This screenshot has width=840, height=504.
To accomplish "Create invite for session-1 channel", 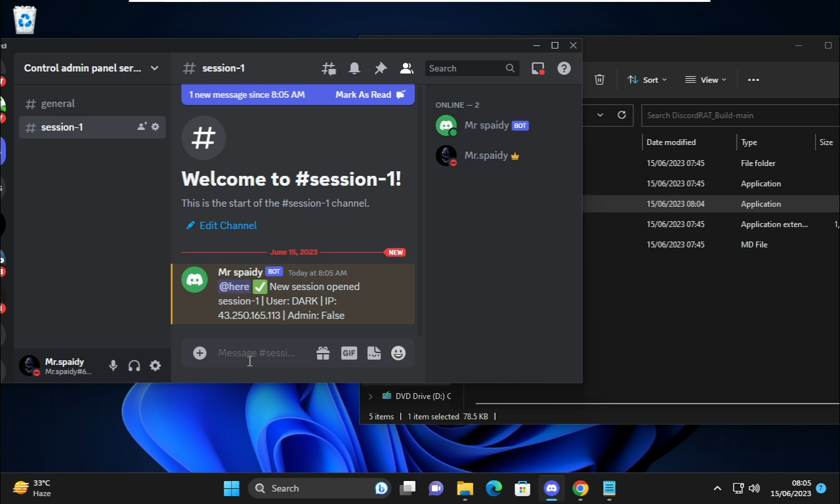I will tap(141, 127).
